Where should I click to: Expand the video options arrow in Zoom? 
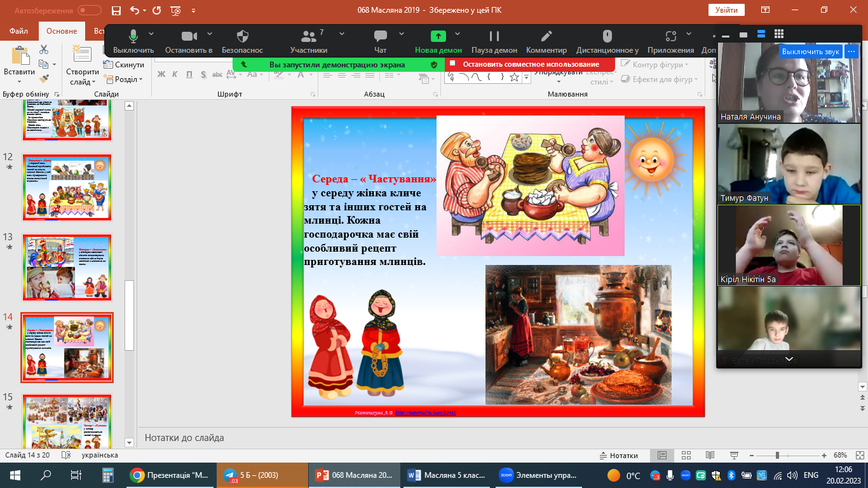[x=206, y=34]
